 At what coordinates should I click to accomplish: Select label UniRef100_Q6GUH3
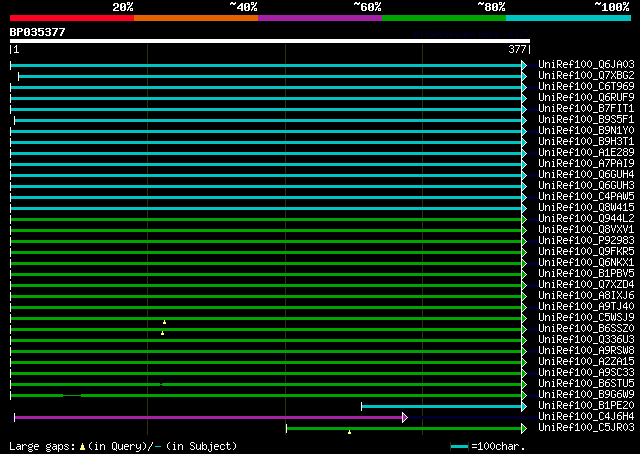coord(586,185)
